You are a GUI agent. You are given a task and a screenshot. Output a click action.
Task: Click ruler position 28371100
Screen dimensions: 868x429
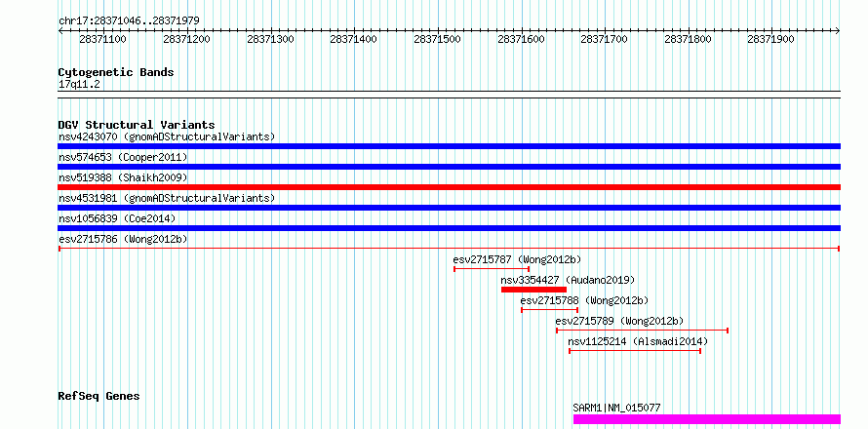click(103, 40)
